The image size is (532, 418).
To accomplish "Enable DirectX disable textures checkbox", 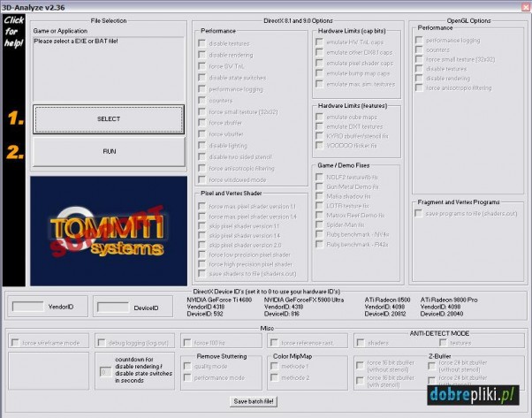I will coord(201,43).
